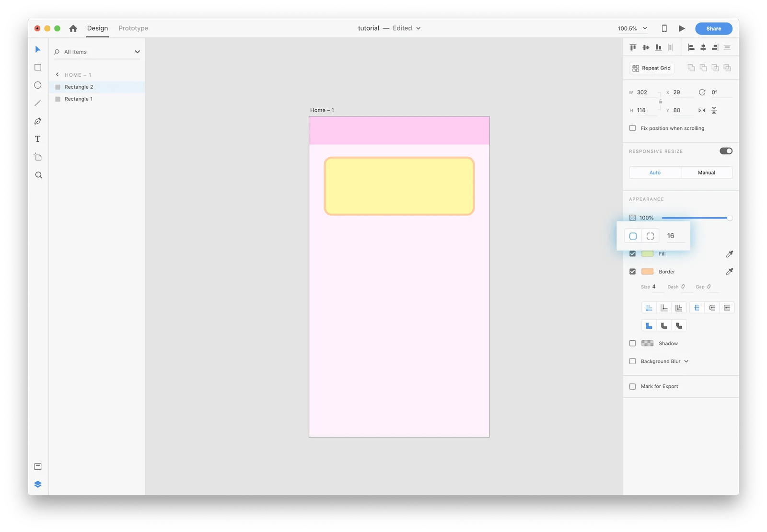The width and height of the screenshot is (767, 532).
Task: Select the Rectangle 1 layer
Action: click(97, 99)
